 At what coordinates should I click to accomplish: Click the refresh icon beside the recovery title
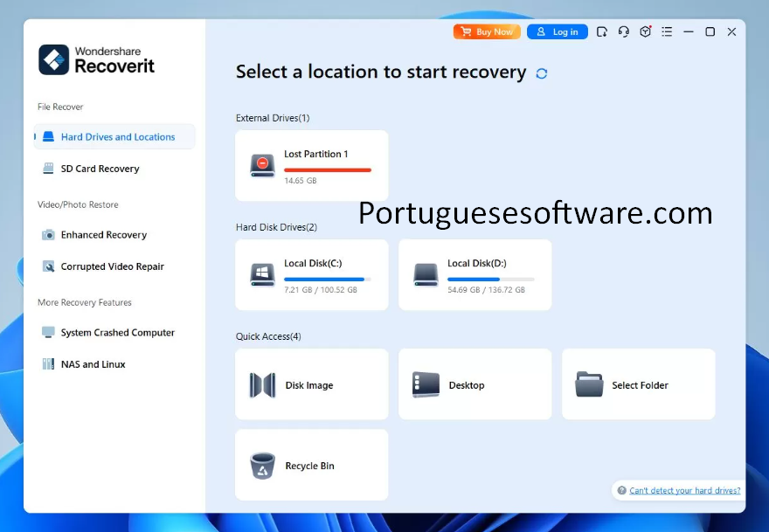(x=541, y=73)
